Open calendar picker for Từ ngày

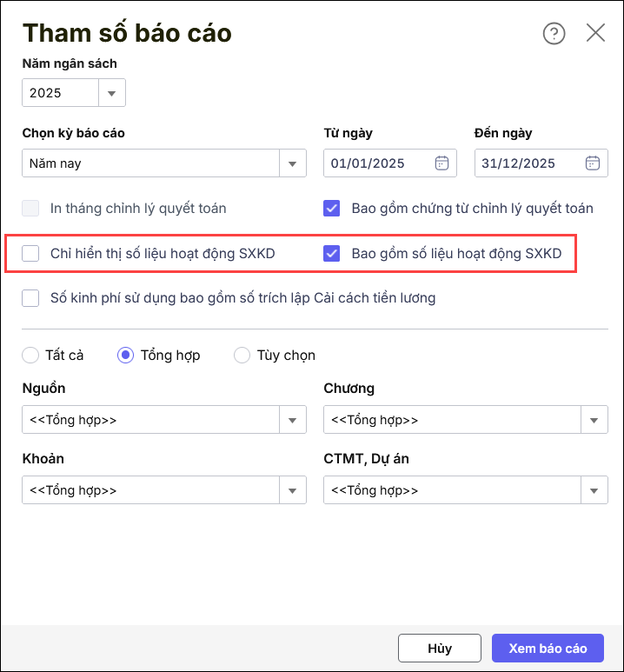441,163
